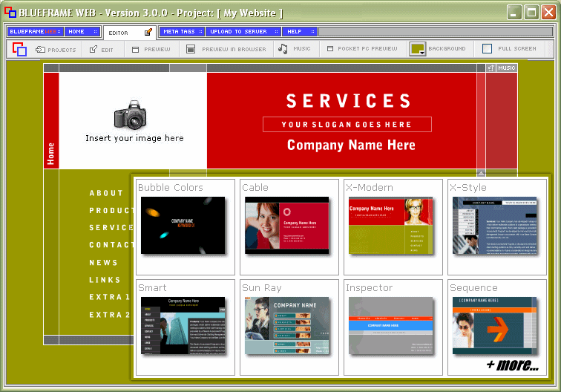Switch to the Meta Tags tab
561x392 pixels.
pos(179,32)
